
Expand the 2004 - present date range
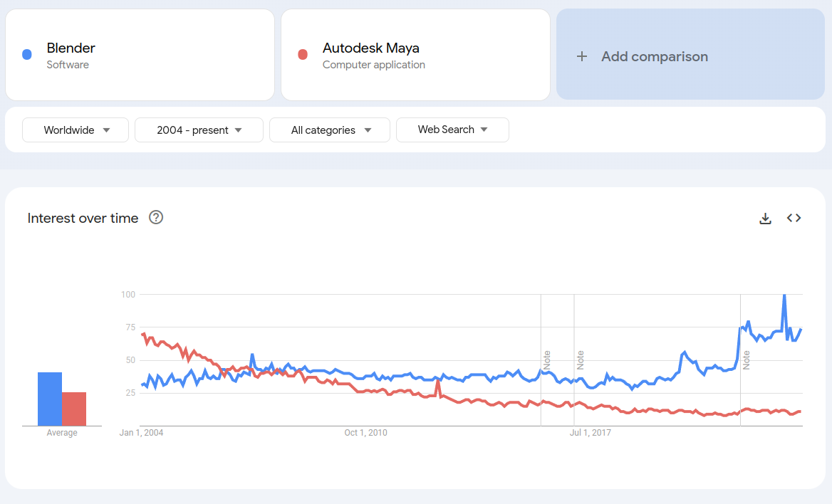pos(199,130)
